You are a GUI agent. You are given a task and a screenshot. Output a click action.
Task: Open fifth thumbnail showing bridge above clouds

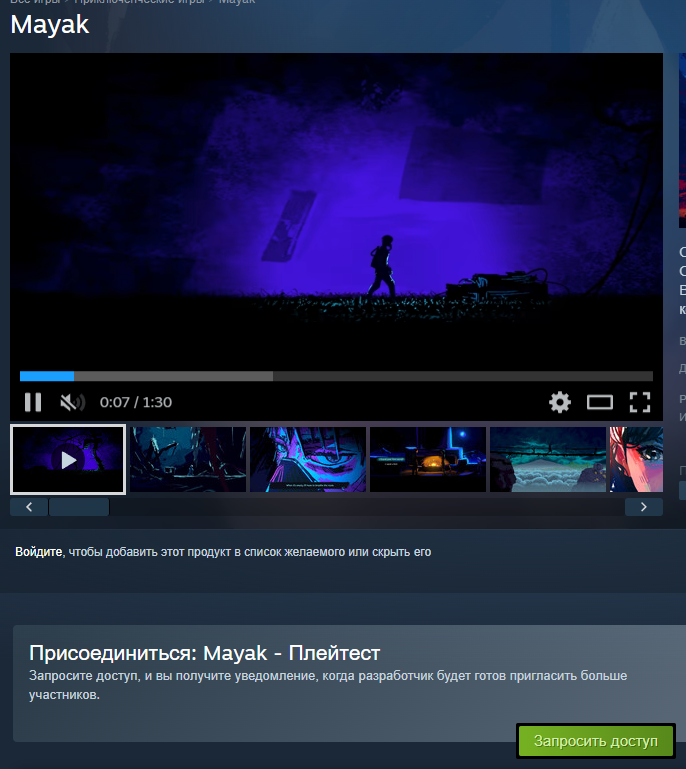(548, 460)
